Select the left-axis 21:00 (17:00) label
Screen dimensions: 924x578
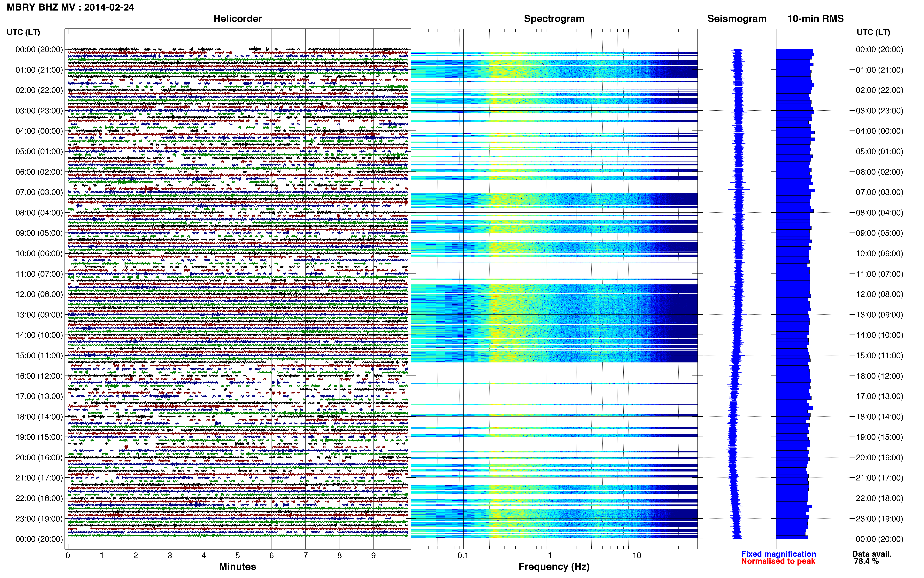click(39, 478)
